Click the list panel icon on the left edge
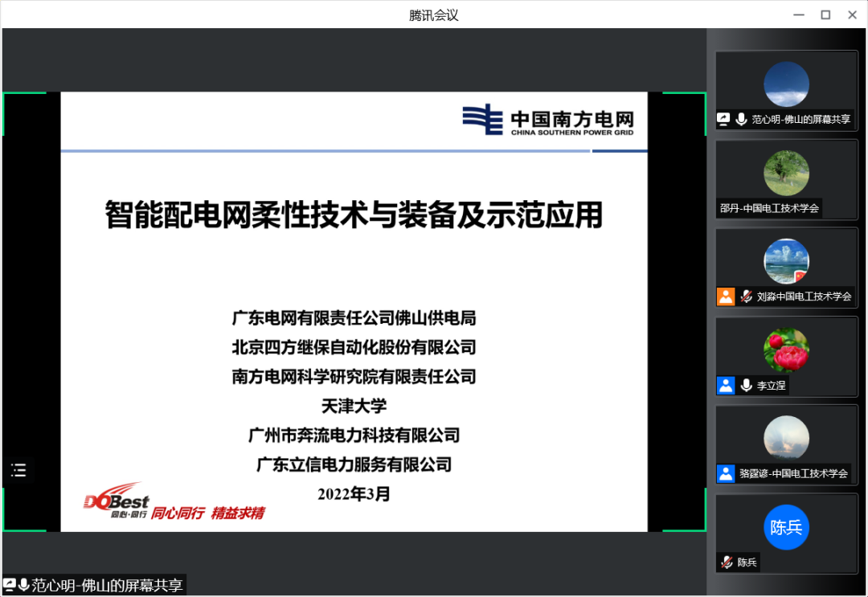The image size is (868, 597). 18,469
